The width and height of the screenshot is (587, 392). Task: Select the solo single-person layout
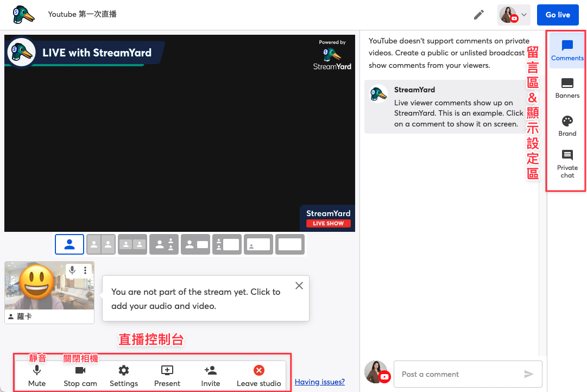click(x=70, y=244)
